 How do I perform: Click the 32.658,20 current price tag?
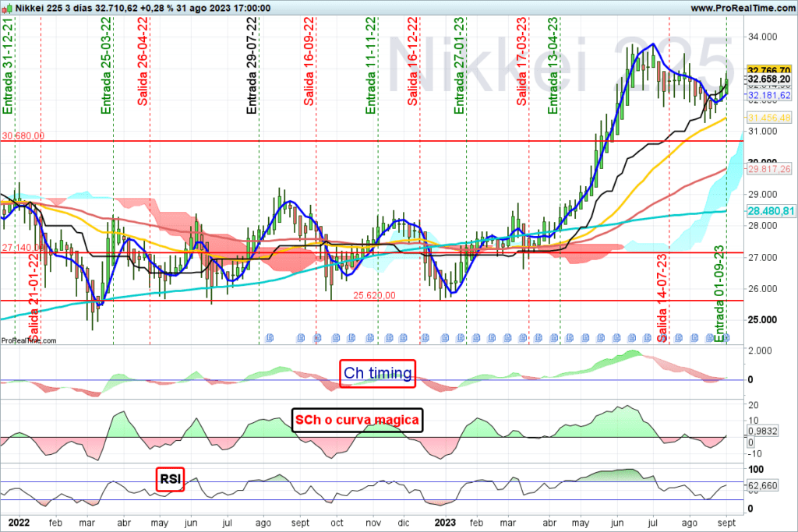(x=769, y=79)
